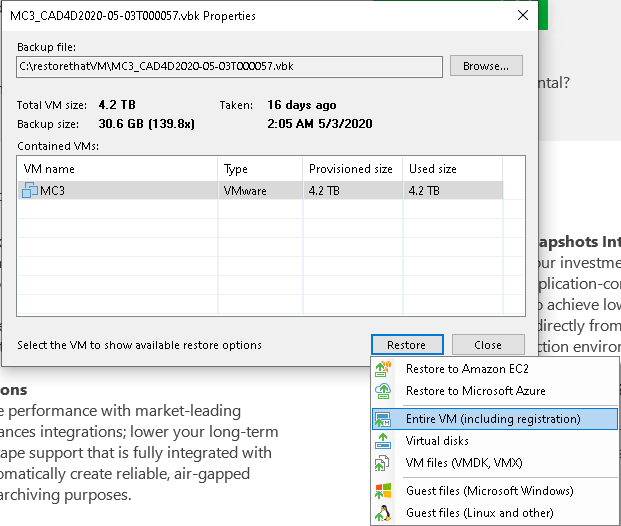Close the Properties dialog with X
Screen dimensions: 621x526
pos(523,15)
